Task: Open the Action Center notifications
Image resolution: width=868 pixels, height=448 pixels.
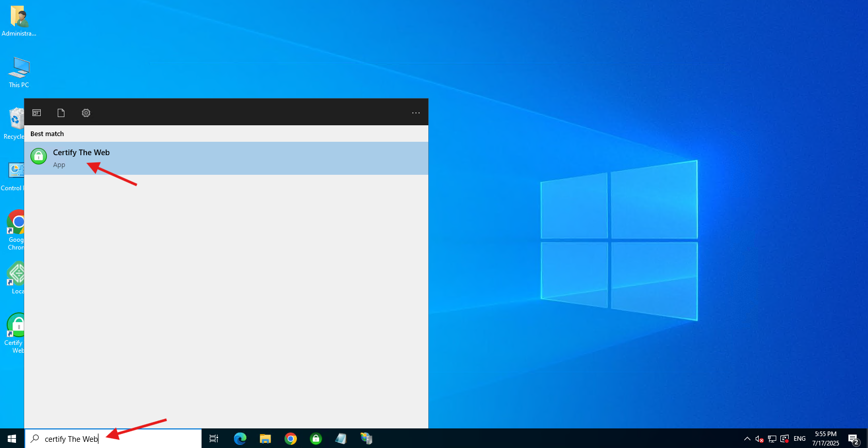Action: click(854, 439)
